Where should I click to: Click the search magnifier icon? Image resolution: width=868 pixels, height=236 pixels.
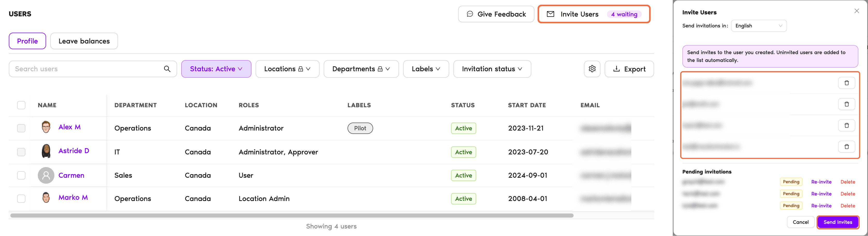point(167,69)
